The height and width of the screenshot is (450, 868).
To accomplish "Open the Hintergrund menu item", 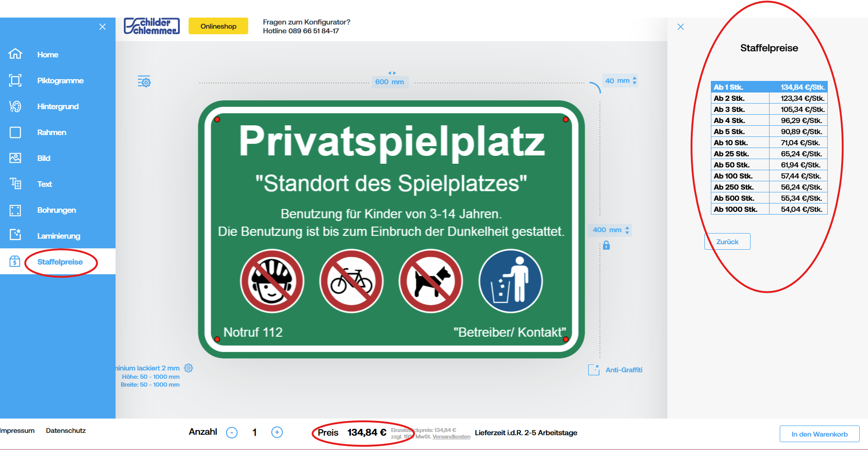I will (x=58, y=106).
